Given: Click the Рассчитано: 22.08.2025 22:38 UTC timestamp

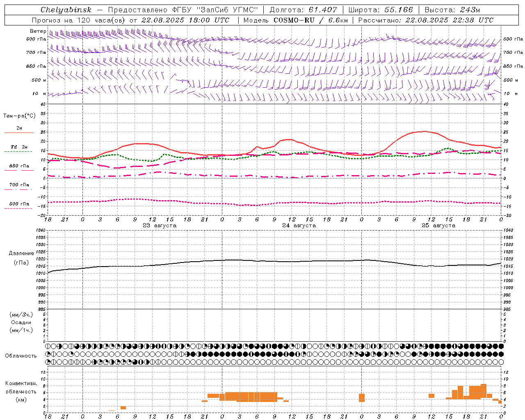Looking at the screenshot, I should 426,20.
